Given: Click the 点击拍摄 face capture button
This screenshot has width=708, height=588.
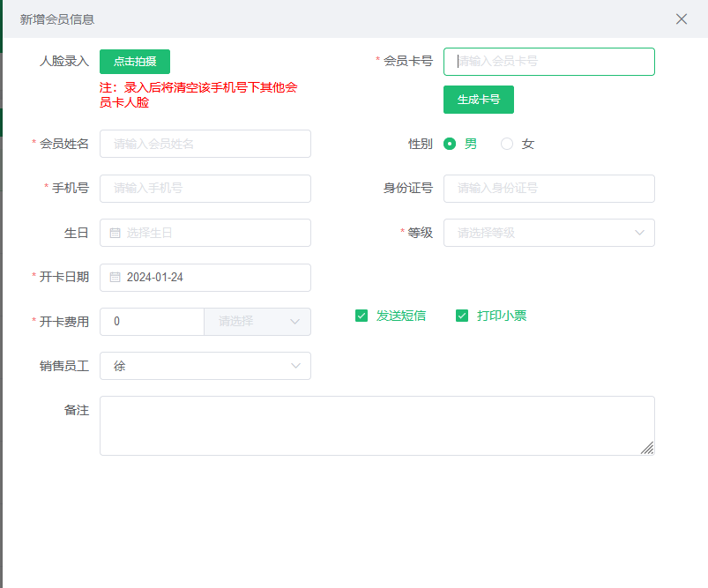Looking at the screenshot, I should click(134, 61).
